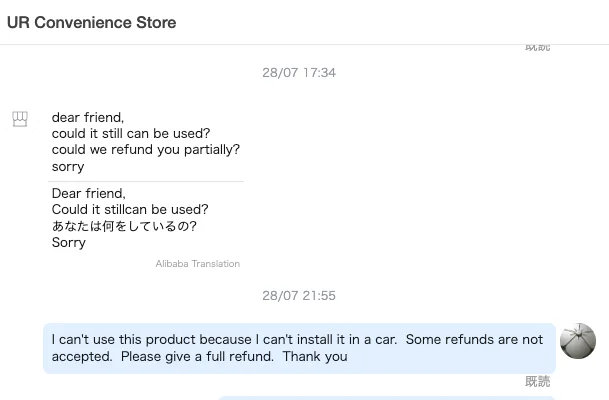Click the 28/07 21:55 timestamp

pos(299,296)
